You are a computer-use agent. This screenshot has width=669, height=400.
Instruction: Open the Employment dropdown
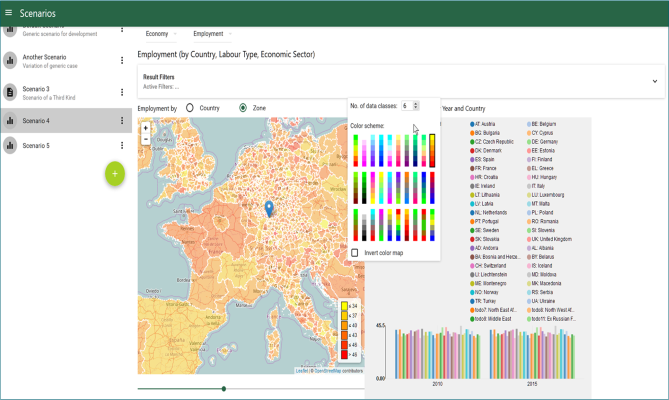[x=212, y=34]
